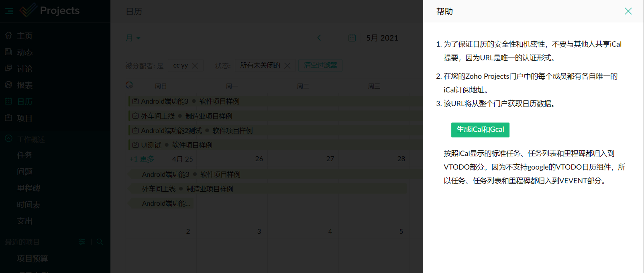The width and height of the screenshot is (644, 273).
Task: Click 清空过滤器 to clear filters
Action: tap(320, 66)
